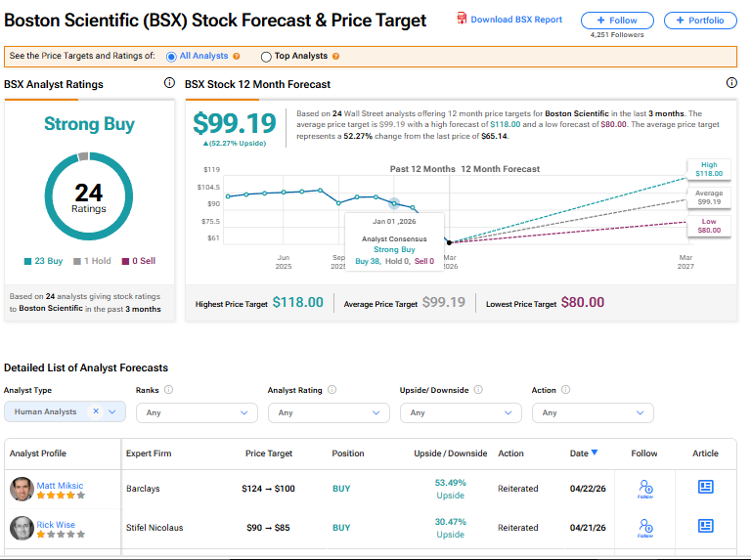Select the All Analysts radio button
The height and width of the screenshot is (560, 751).
(x=171, y=57)
